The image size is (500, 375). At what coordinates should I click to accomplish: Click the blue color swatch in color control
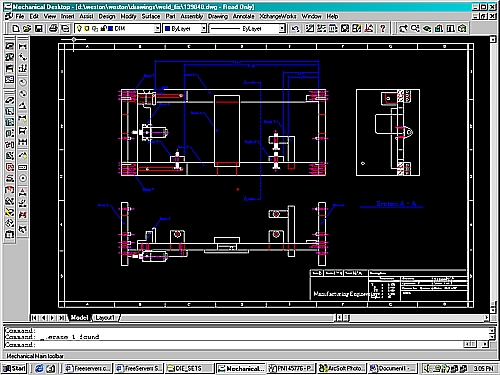pos(168,29)
